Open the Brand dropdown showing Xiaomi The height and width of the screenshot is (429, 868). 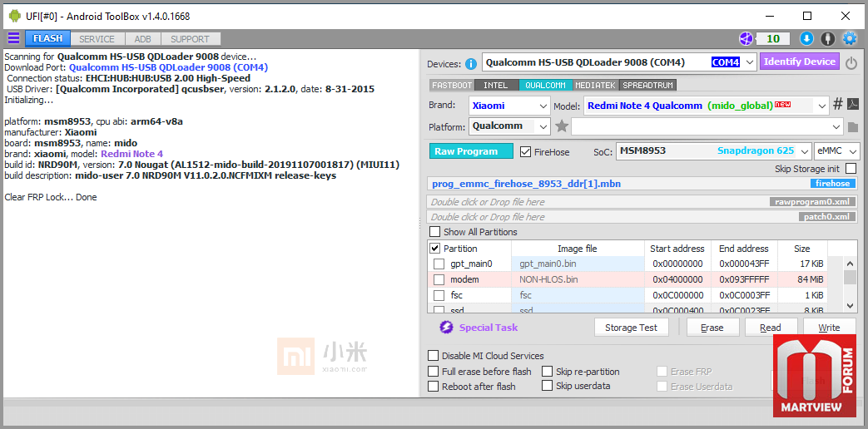point(509,106)
